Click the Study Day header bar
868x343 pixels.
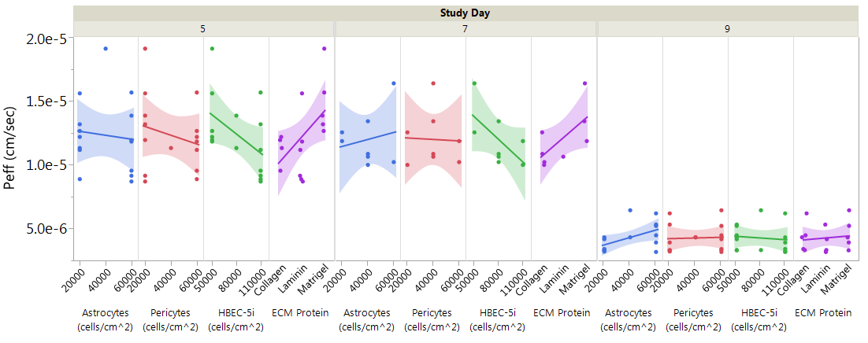point(465,13)
